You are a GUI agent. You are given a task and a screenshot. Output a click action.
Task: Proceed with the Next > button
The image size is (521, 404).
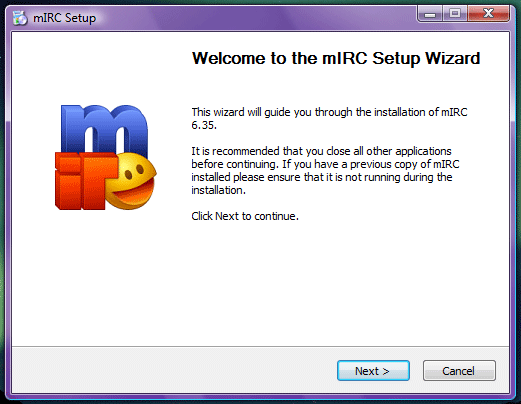point(373,370)
